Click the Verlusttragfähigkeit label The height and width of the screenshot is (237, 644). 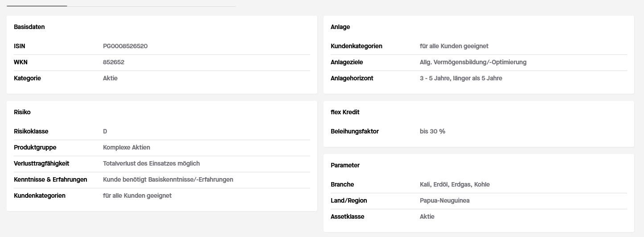coord(41,163)
